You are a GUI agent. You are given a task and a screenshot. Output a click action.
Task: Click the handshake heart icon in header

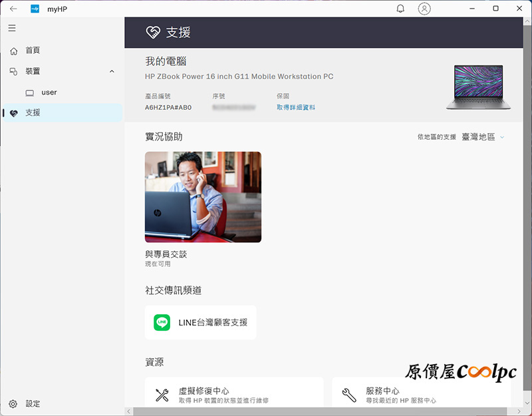[x=153, y=33]
